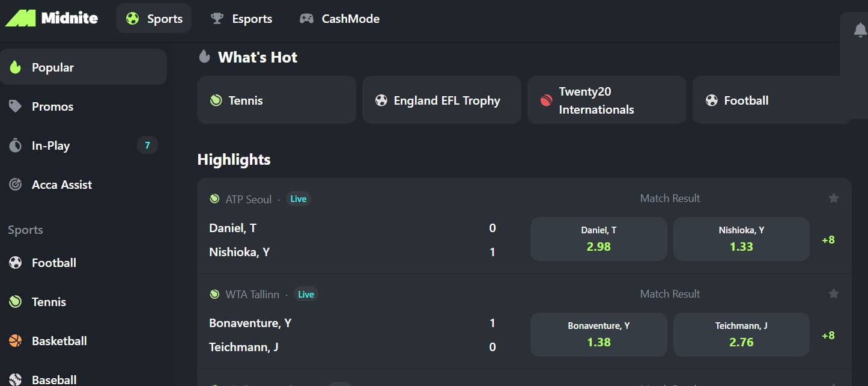868x386 pixels.
Task: Select Bonaventure, Y at 1.38
Action: [x=598, y=334]
